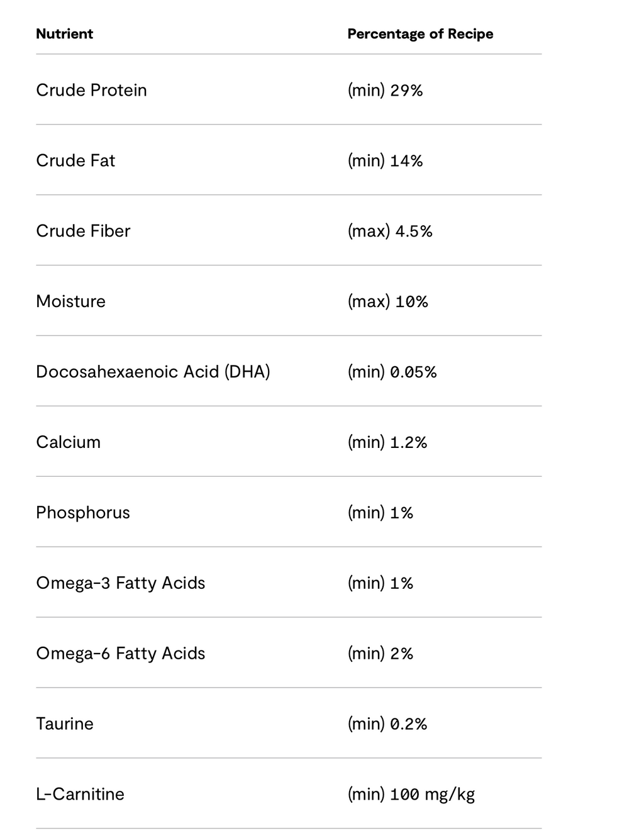Screen dimensions: 644x838
Task: Click the Omega-6 Fatty Acids label
Action: point(121,654)
